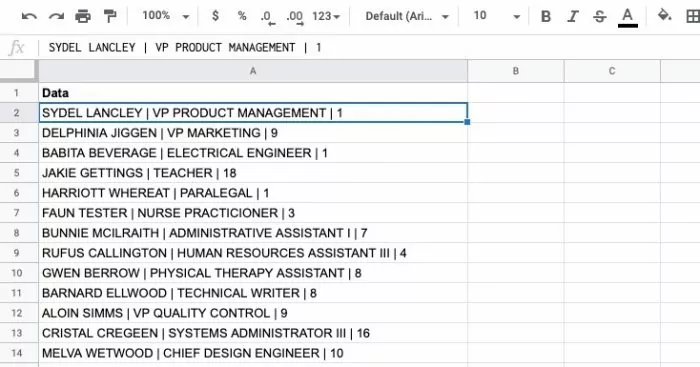700x367 pixels.
Task: Select the Data header cell
Action: point(253,93)
